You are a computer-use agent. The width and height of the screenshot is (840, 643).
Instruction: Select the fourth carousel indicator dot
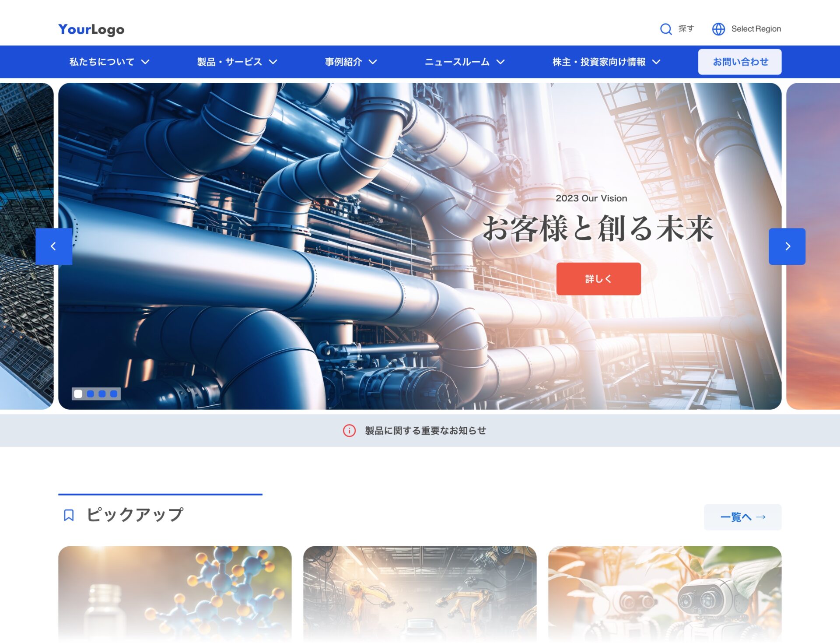(x=114, y=394)
